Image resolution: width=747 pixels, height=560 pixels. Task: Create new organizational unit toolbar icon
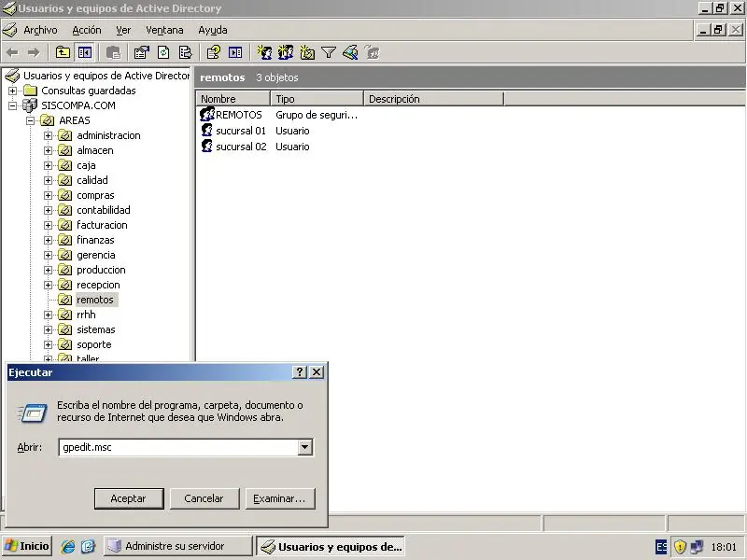(307, 52)
